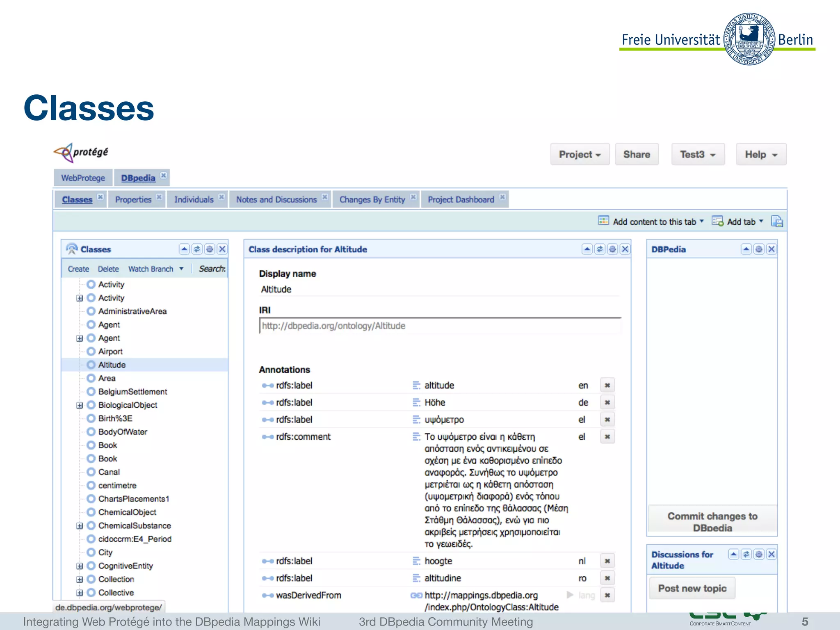Switch to the Individuals tab
840x630 pixels.
(x=194, y=200)
